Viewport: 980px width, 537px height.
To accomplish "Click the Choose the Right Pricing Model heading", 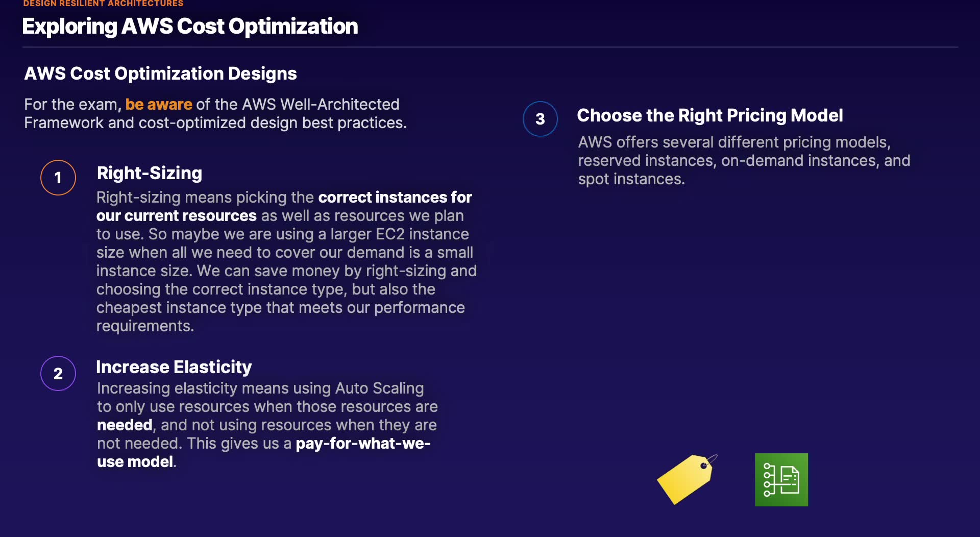I will 709,115.
